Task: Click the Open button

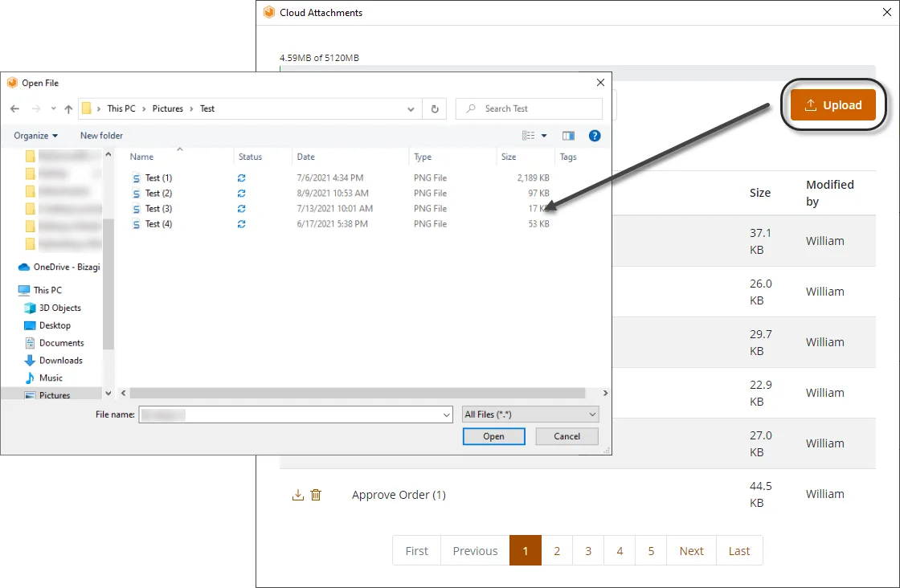Action: (x=493, y=436)
